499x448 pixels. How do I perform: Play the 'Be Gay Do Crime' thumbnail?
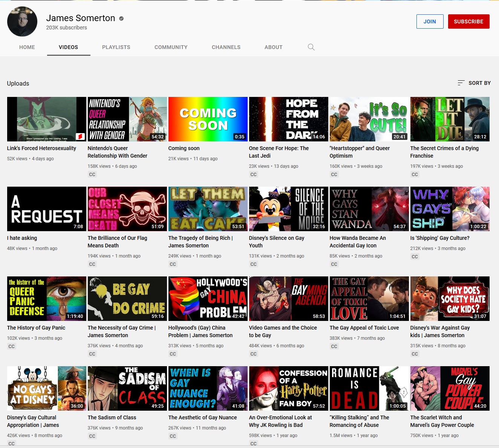[x=127, y=299]
